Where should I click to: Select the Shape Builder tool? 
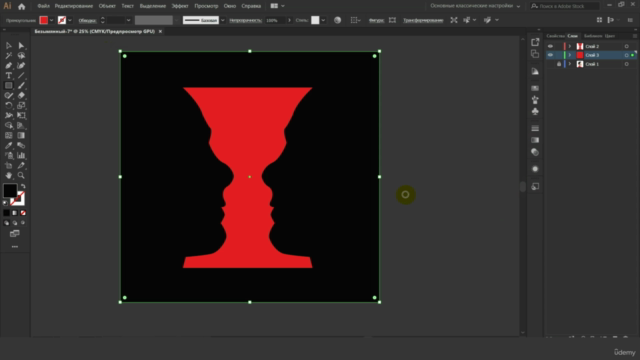(9, 125)
